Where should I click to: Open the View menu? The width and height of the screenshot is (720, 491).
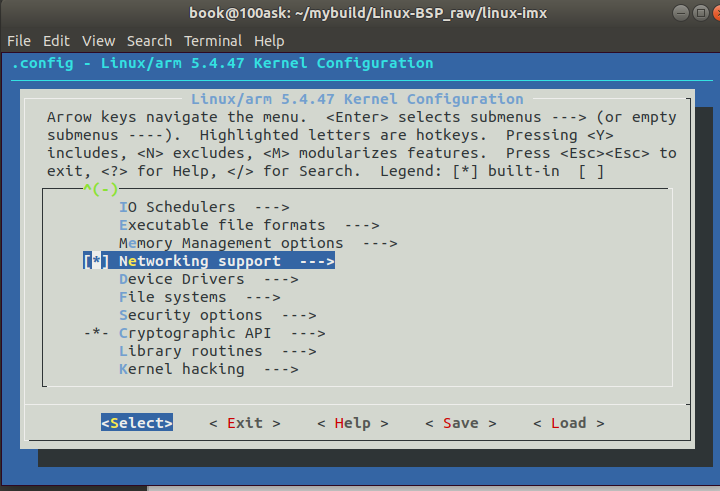coord(98,41)
